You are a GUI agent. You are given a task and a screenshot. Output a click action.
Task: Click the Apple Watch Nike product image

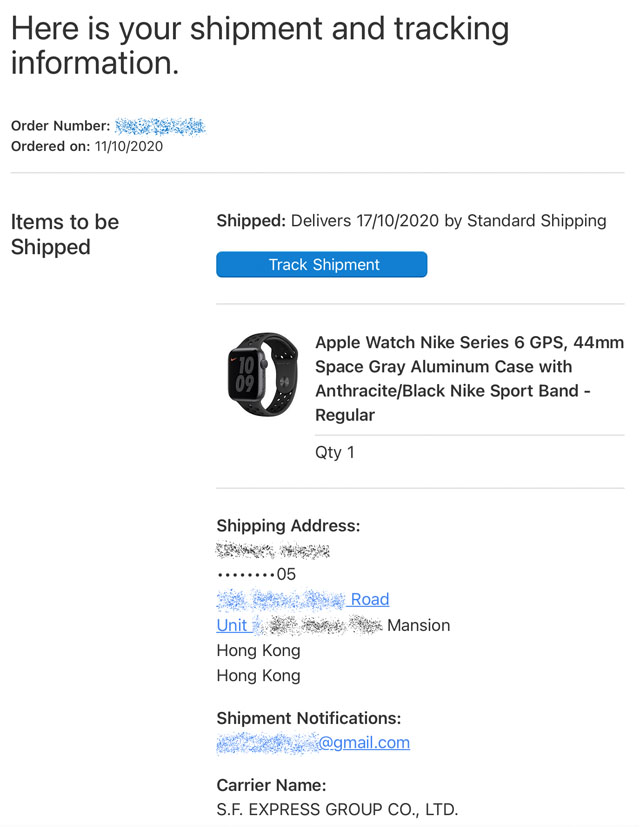(263, 374)
